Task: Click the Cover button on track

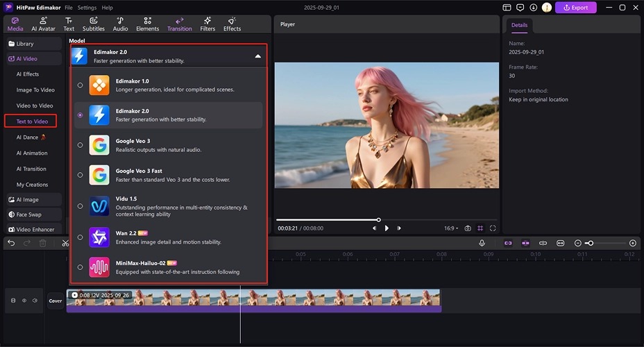Action: (56, 301)
